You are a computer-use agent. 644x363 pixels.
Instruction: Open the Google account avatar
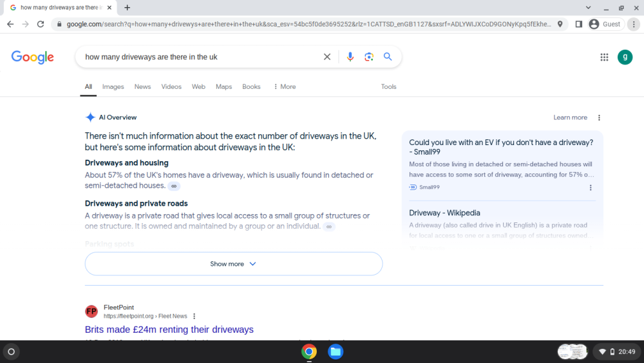[x=625, y=57]
